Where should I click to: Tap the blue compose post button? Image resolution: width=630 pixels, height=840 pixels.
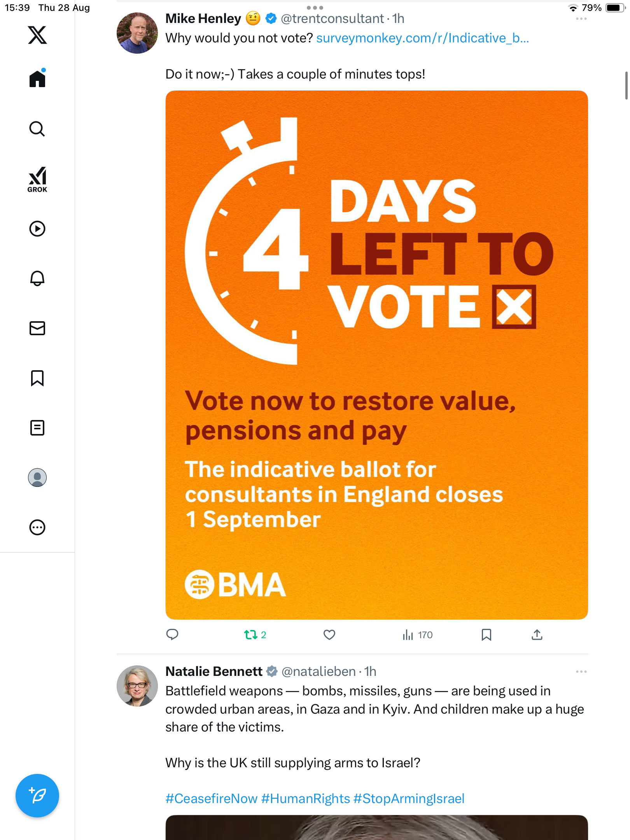tap(37, 795)
